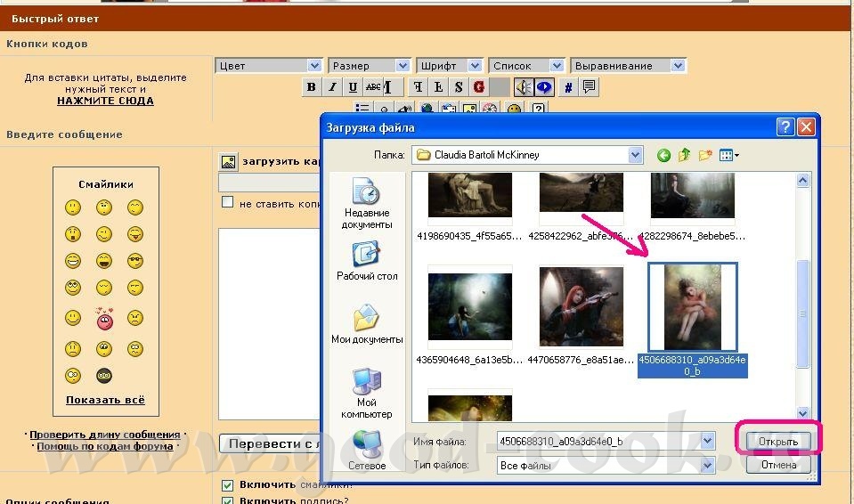The height and width of the screenshot is (504, 854).
Task: Click Показать всё smileys link
Action: click(x=105, y=400)
